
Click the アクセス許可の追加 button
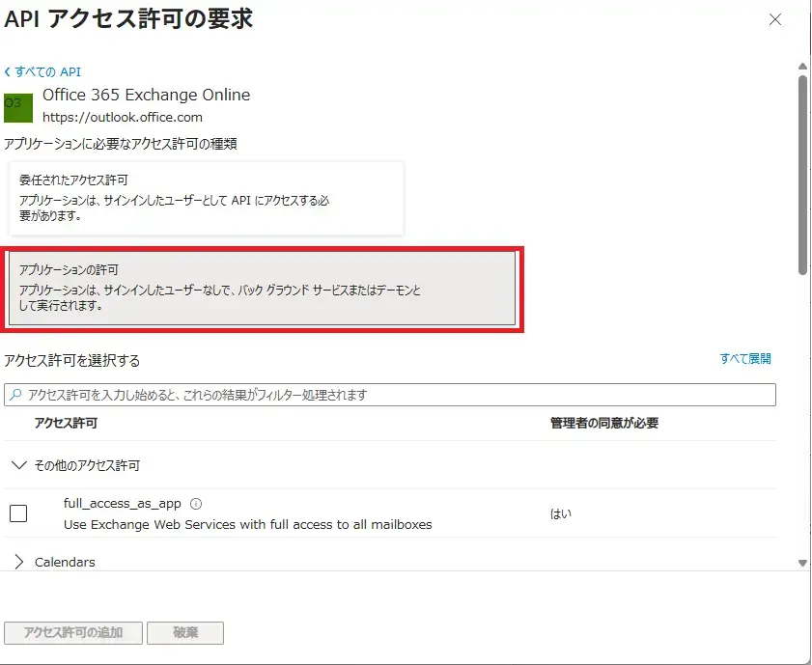click(73, 633)
